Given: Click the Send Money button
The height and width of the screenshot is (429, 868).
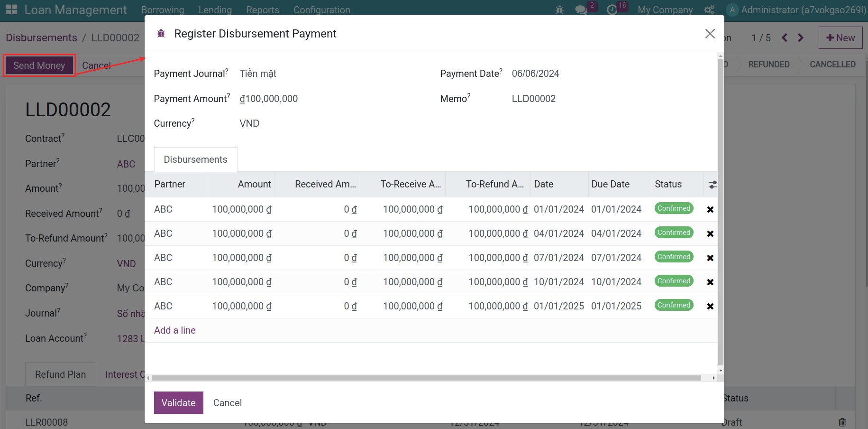Looking at the screenshot, I should [39, 65].
